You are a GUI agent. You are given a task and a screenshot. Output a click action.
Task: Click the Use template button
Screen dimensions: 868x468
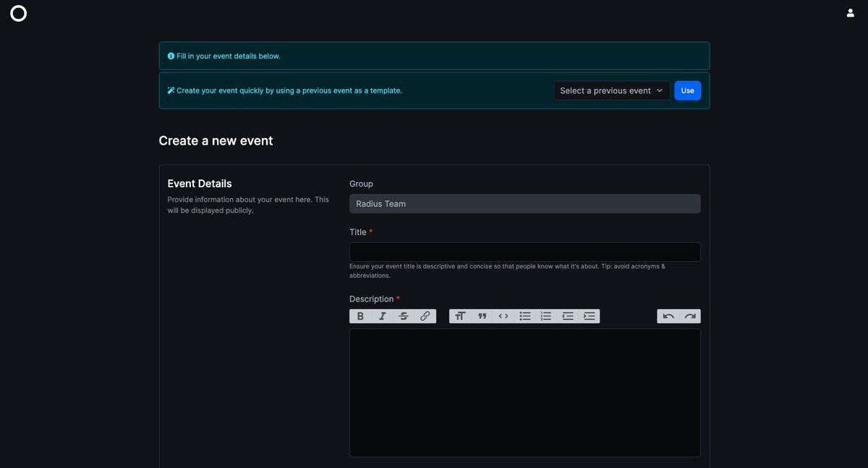point(688,90)
